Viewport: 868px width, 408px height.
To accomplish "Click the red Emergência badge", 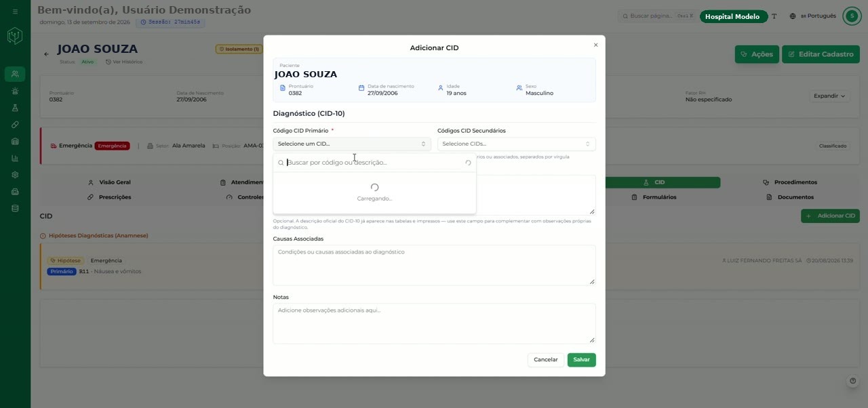I will (x=112, y=146).
